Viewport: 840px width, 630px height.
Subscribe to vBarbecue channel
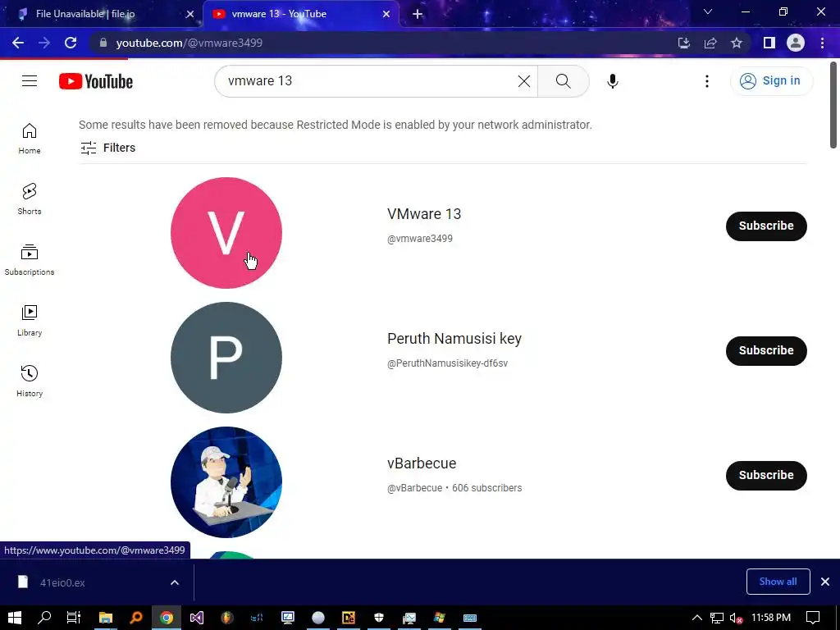coord(766,476)
